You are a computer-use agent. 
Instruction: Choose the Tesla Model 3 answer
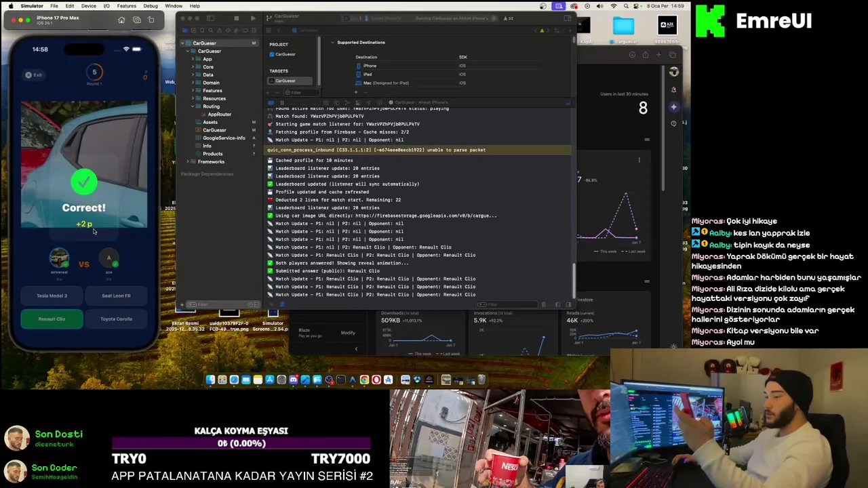coord(52,296)
